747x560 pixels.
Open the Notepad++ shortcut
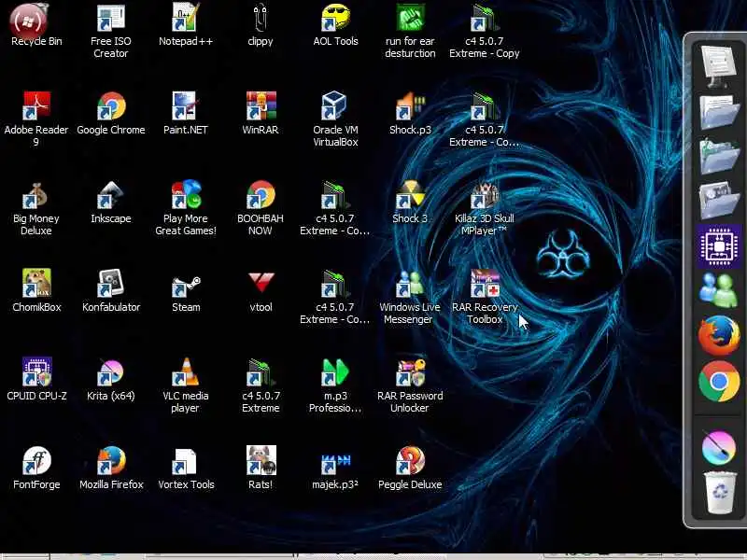186,18
